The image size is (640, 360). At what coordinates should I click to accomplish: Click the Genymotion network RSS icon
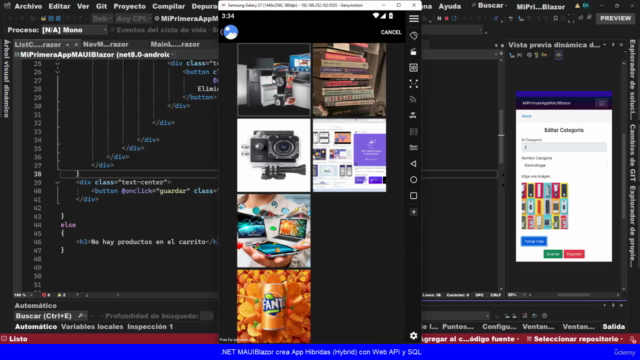(413, 99)
